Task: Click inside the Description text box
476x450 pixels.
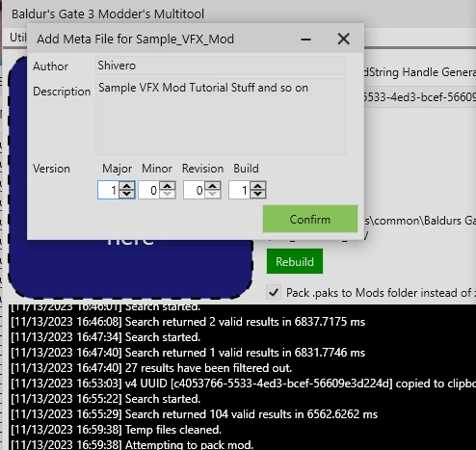Action: pos(221,117)
